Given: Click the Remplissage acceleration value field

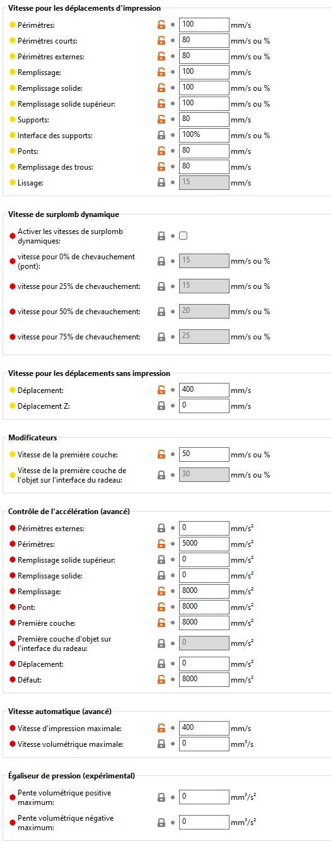Looking at the screenshot, I should pos(204,591).
